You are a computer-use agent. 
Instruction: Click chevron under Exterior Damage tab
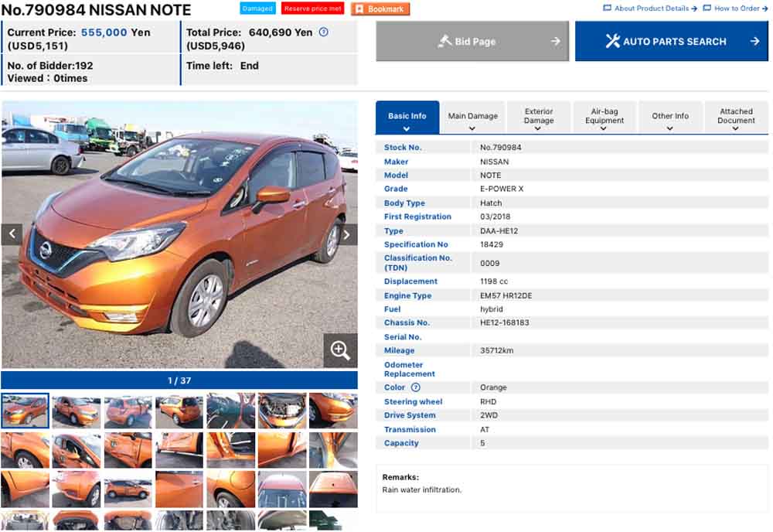point(538,128)
